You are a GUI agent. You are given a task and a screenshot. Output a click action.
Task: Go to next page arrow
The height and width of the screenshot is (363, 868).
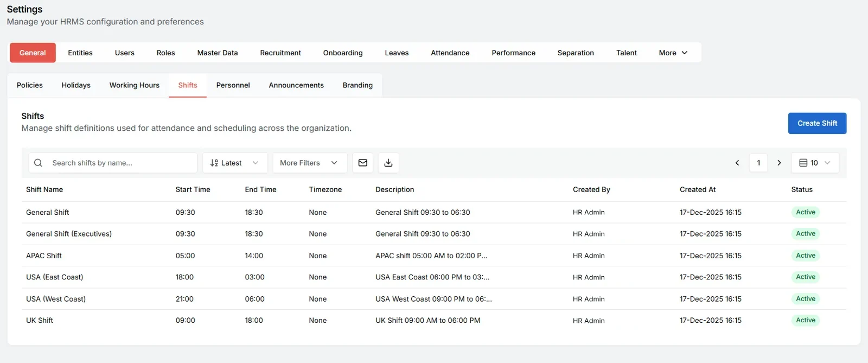pos(779,163)
